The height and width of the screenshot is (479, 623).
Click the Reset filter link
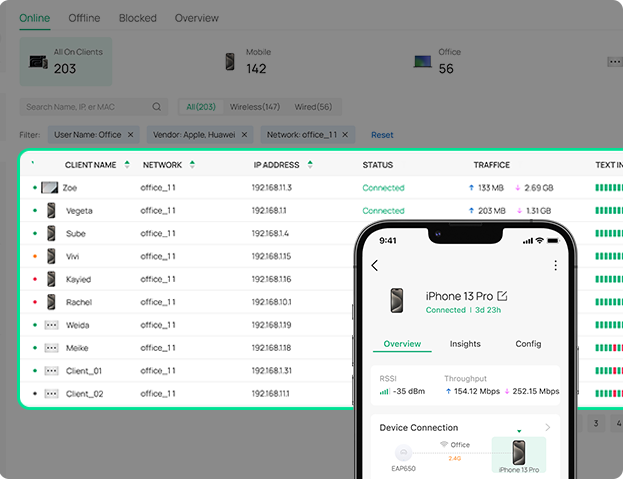click(382, 135)
